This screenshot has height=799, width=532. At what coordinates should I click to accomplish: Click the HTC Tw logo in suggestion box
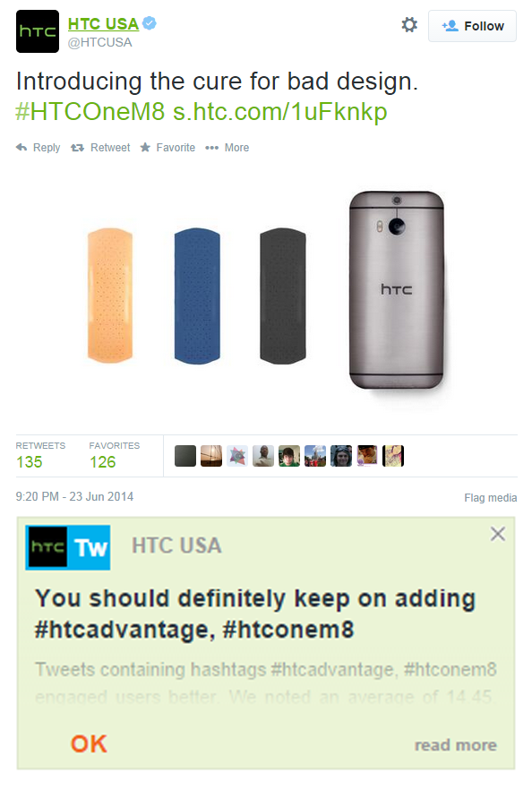point(68,547)
